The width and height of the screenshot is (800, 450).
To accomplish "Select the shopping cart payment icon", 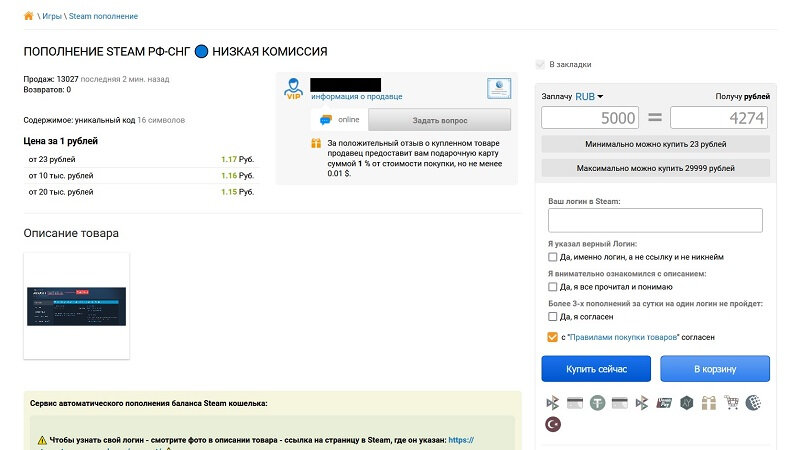I will 731,402.
